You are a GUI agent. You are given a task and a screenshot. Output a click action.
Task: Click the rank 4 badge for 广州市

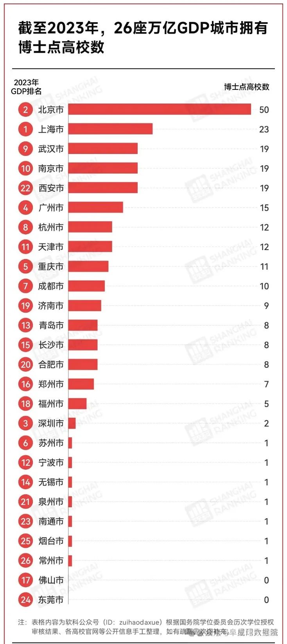pyautogui.click(x=25, y=208)
